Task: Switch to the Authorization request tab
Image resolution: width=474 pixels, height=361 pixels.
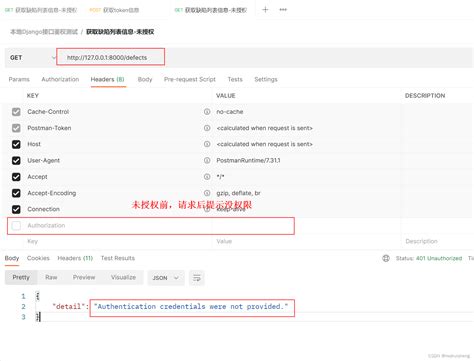Action: pyautogui.click(x=60, y=79)
